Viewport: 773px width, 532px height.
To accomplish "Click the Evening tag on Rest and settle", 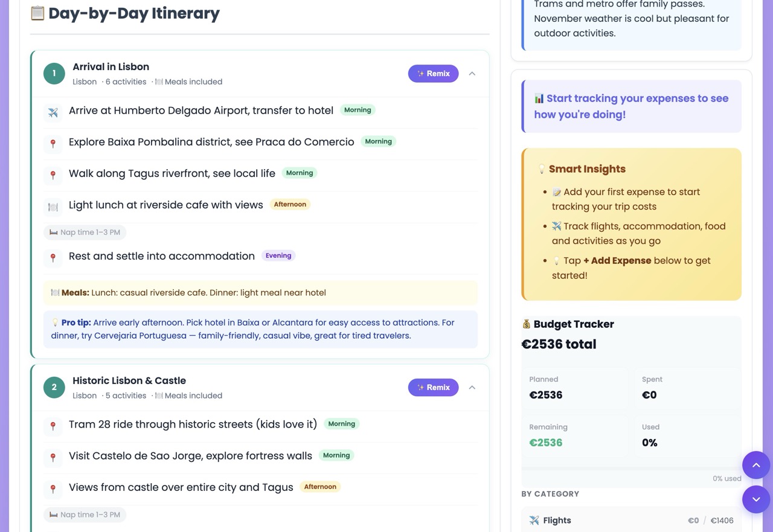I will click(278, 255).
